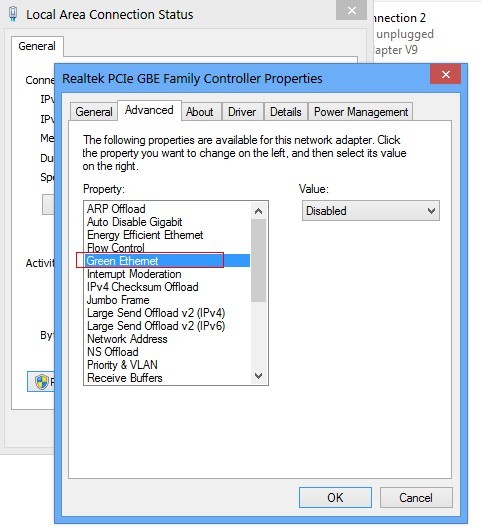The width and height of the screenshot is (481, 532).
Task: Select the Advanced tab
Action: 149,110
